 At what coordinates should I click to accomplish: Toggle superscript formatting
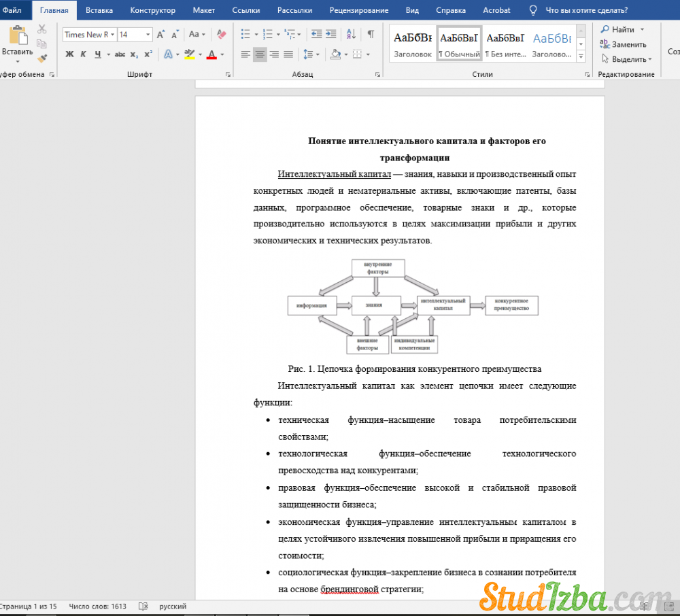click(x=148, y=54)
